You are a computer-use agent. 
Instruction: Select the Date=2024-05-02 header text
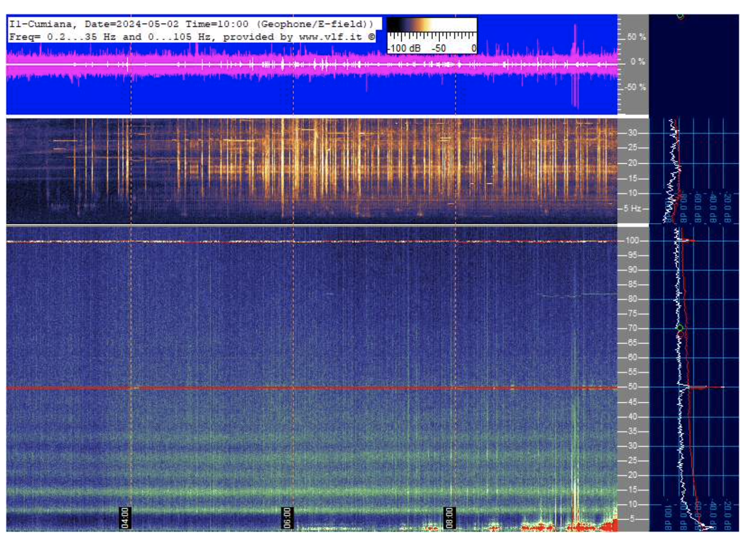click(132, 24)
